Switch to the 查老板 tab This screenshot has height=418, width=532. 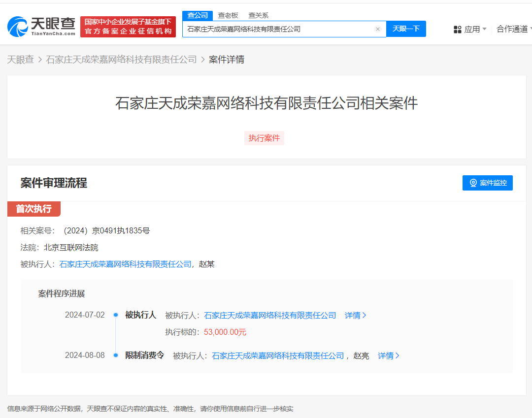pyautogui.click(x=228, y=15)
